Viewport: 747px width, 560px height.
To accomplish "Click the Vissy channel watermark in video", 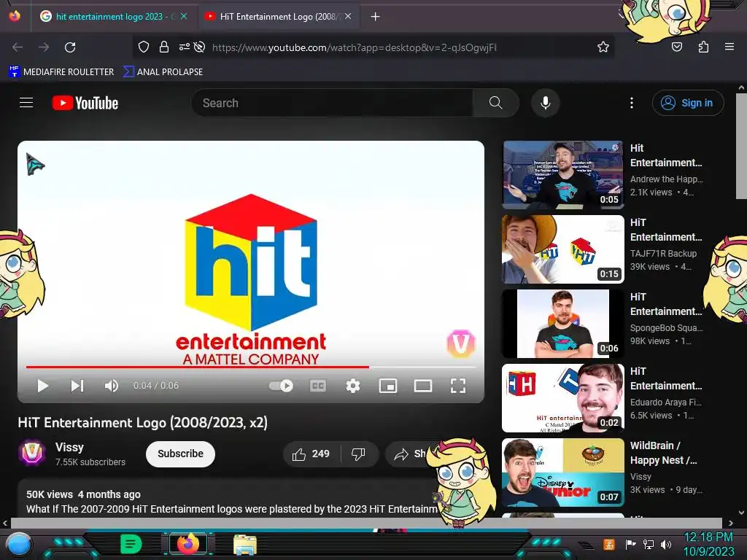I will tap(461, 343).
